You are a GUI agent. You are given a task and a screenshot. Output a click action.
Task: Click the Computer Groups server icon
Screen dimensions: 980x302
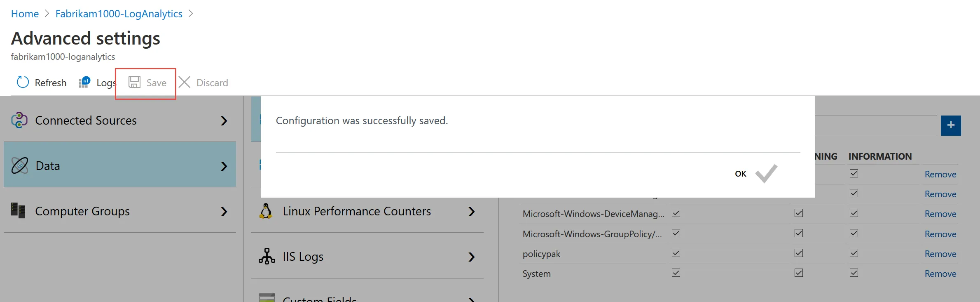[x=18, y=211]
